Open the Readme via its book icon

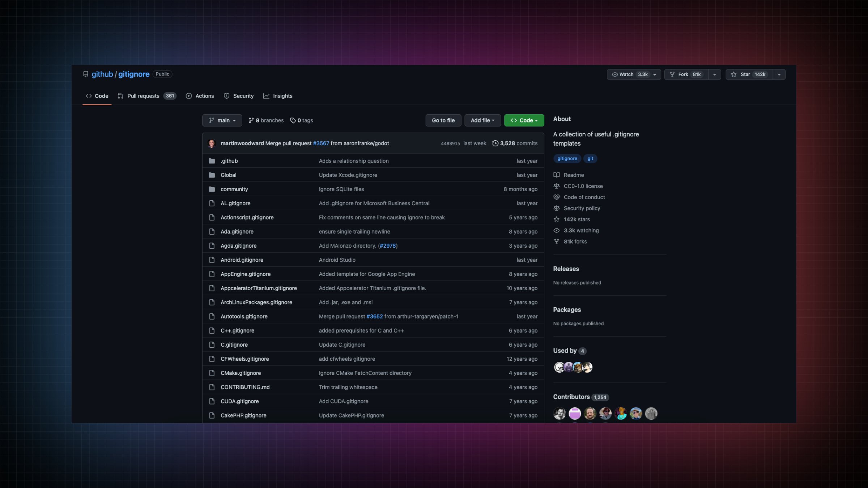coord(556,175)
